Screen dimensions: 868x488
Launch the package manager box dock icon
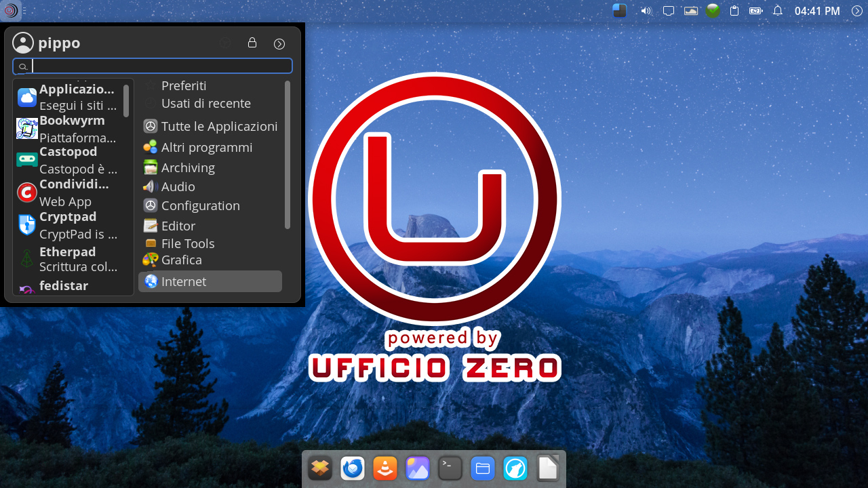pyautogui.click(x=320, y=468)
